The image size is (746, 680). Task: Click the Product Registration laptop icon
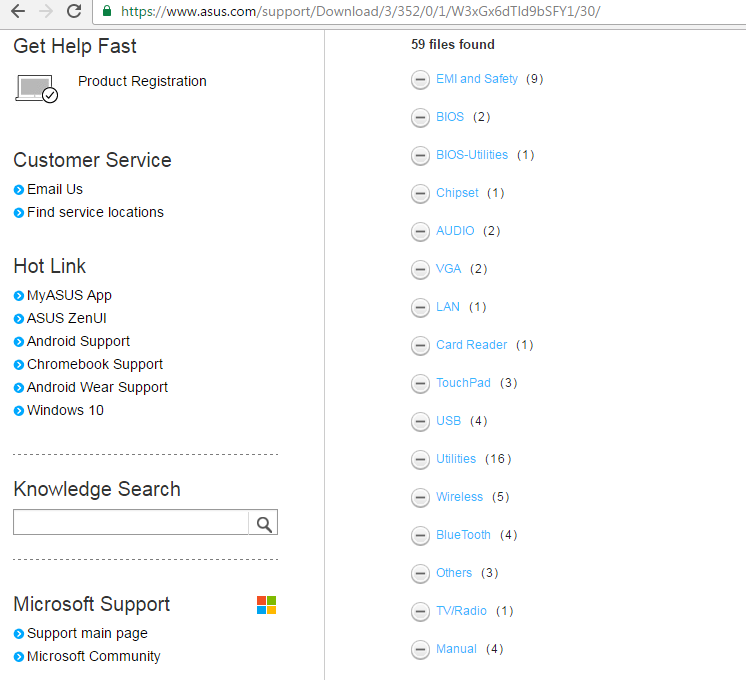click(x=37, y=88)
